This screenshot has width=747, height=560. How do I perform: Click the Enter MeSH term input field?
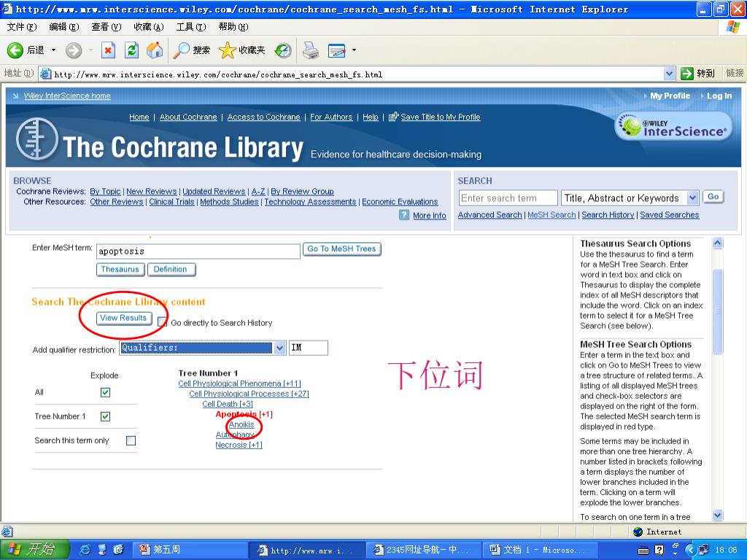(198, 251)
